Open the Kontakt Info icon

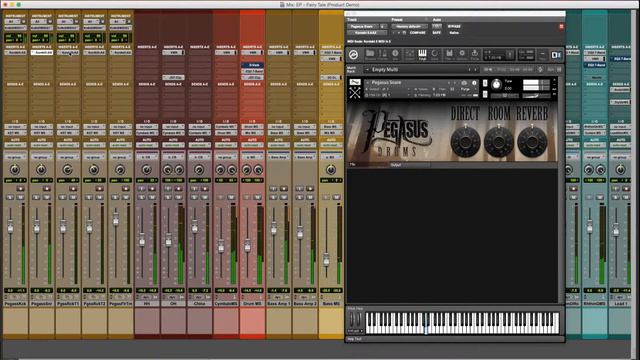pyautogui.click(x=395, y=54)
